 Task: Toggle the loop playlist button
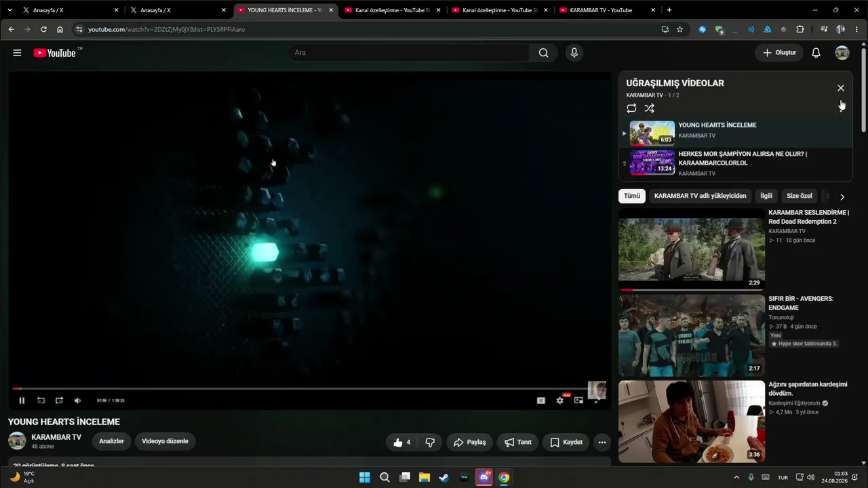tap(631, 108)
